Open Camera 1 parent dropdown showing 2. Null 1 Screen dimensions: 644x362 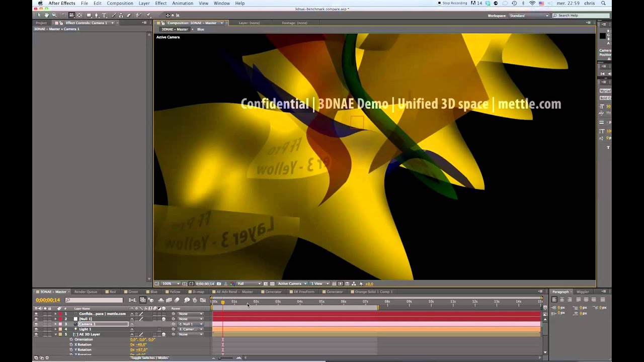(x=191, y=324)
